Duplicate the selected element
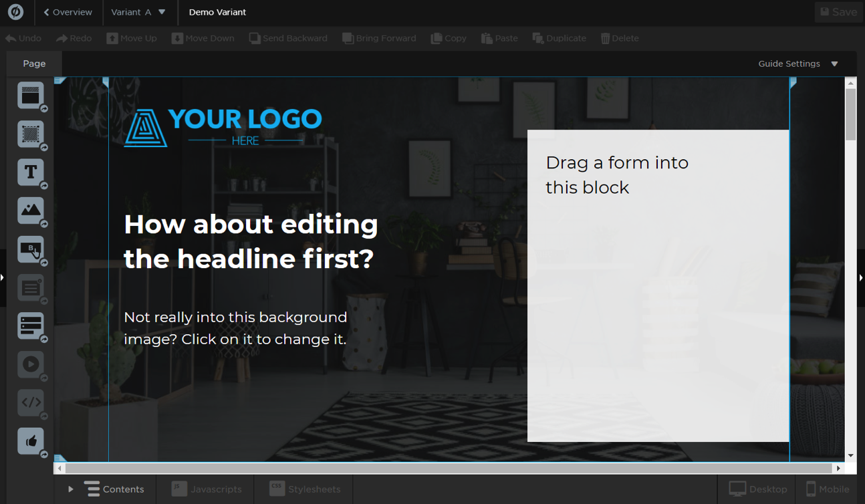 tap(559, 38)
